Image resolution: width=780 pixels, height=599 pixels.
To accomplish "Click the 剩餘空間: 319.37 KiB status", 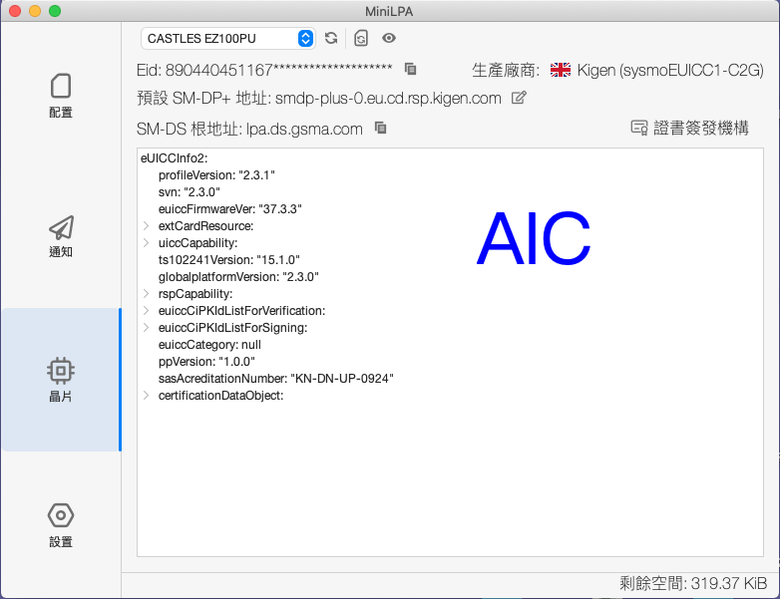I will point(693,583).
